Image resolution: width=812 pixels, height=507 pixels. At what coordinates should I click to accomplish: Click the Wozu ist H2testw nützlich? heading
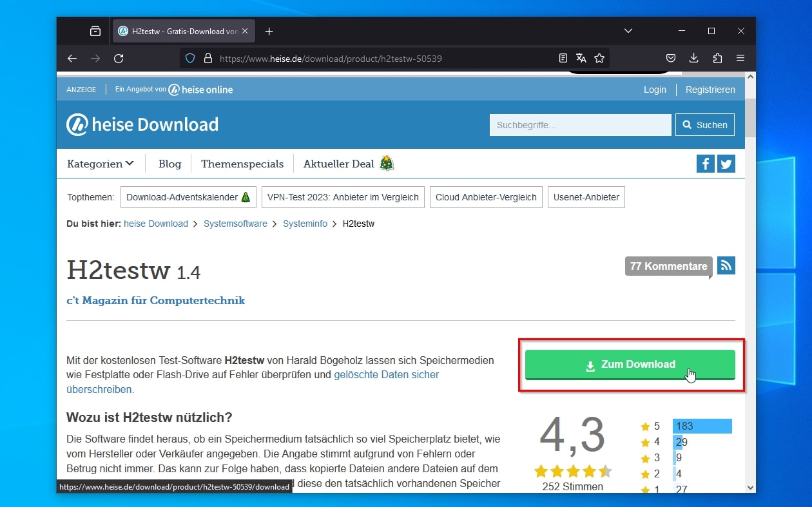(x=150, y=417)
